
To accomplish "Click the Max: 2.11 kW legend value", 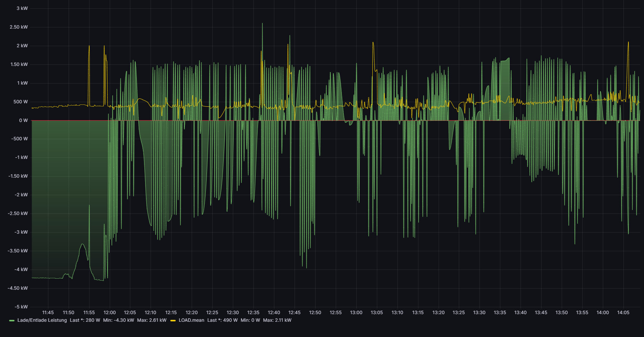I will coord(277,320).
